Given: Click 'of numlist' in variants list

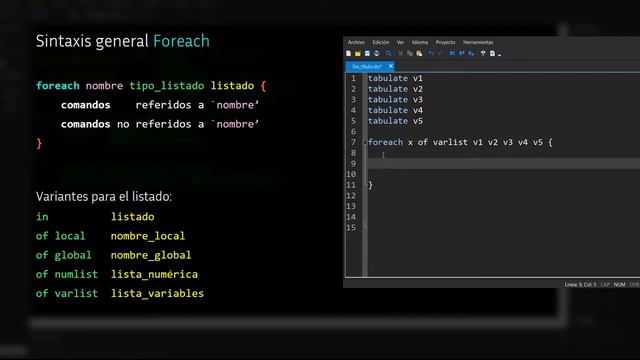Looking at the screenshot, I should [67, 274].
